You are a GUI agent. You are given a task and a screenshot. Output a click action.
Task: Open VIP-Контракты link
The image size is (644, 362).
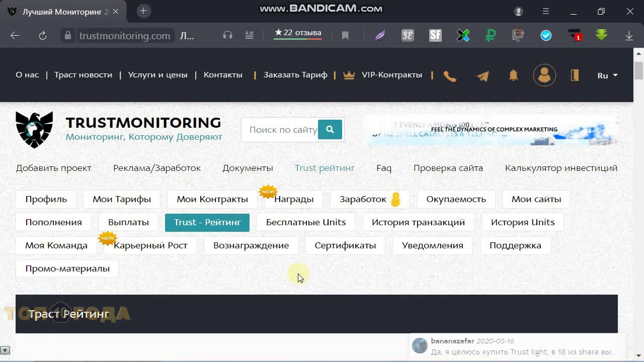point(391,74)
